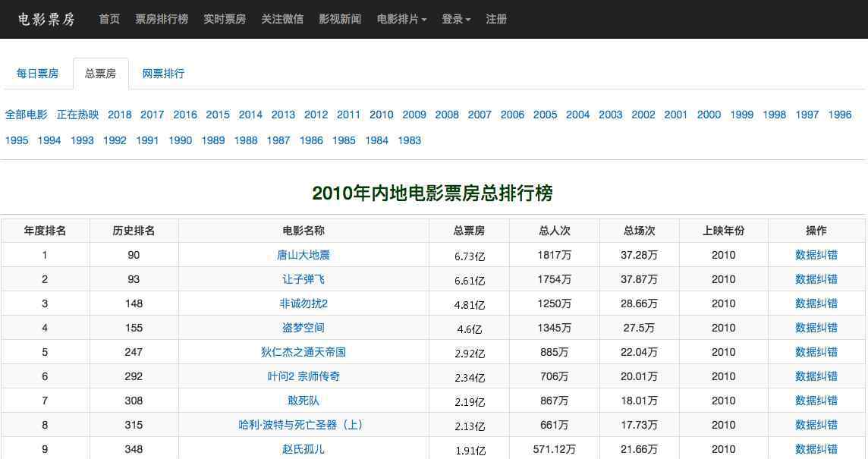Image resolution: width=868 pixels, height=459 pixels.
Task: Select year 2001 filter
Action: tap(676, 115)
